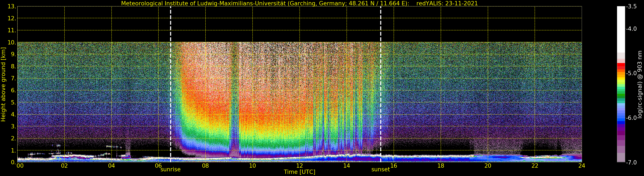Click the -3.5 colorbar tick label
644x176 pixels.
(631, 6)
